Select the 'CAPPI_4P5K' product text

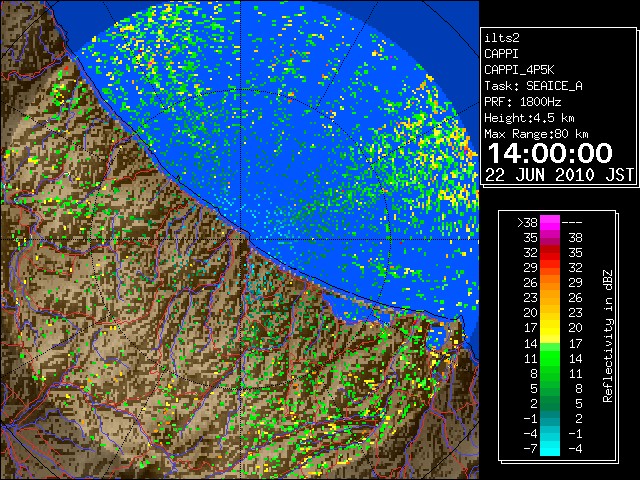click(519, 70)
